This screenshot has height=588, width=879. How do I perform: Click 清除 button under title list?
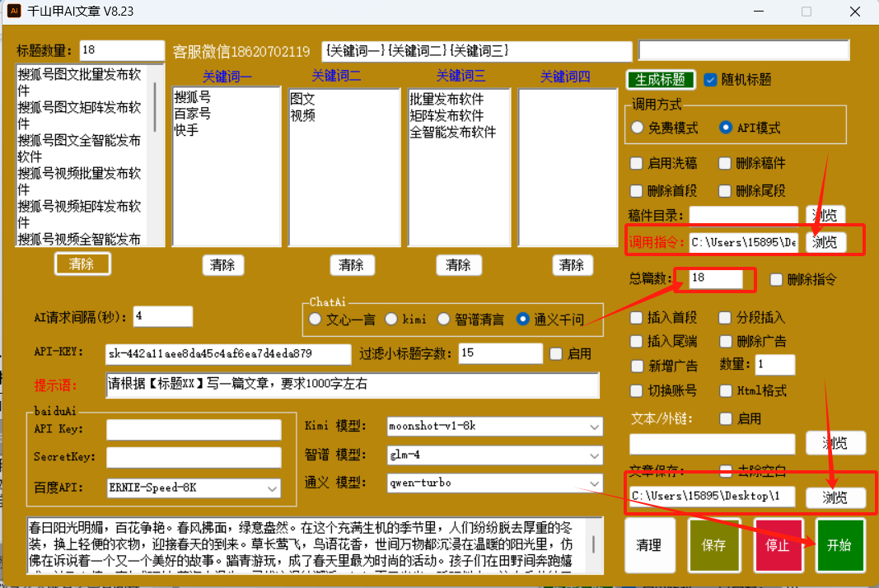tap(82, 264)
